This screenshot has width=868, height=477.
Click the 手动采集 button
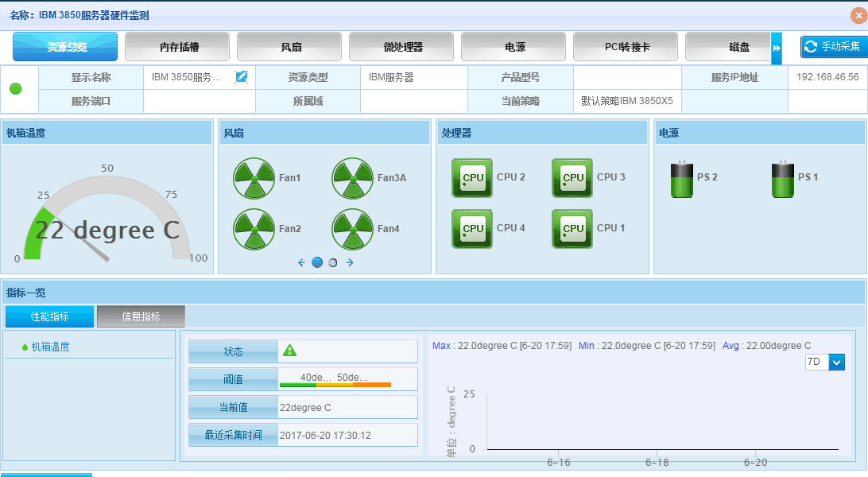[831, 47]
